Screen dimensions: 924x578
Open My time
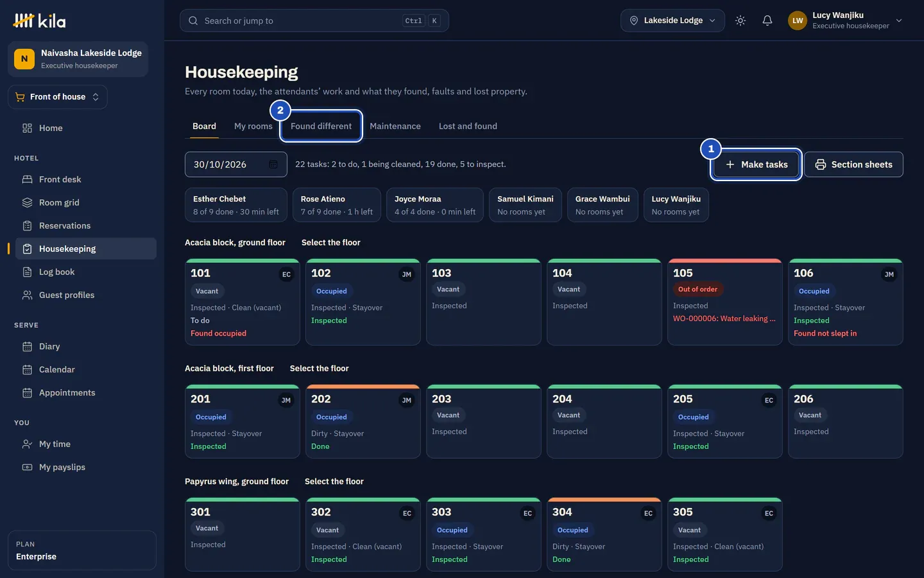pyautogui.click(x=85, y=444)
